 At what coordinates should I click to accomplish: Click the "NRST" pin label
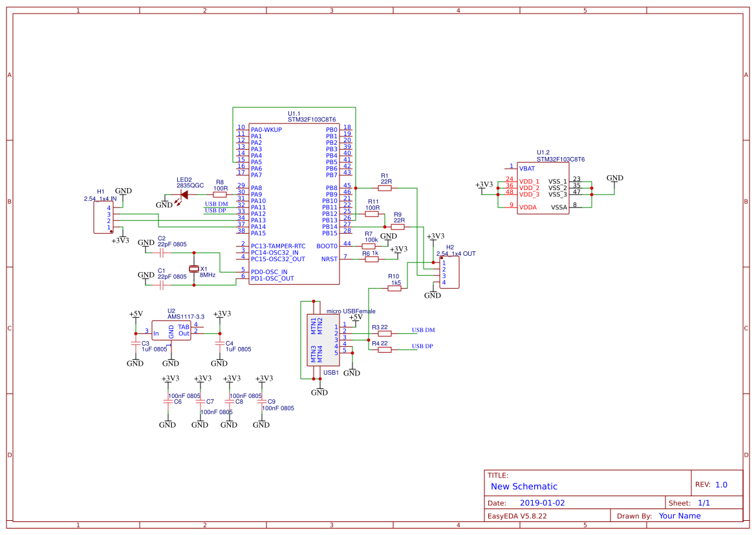point(329,260)
